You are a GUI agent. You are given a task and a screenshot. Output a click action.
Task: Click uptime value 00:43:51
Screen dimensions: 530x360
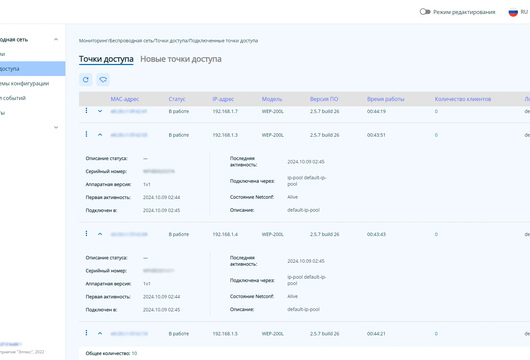376,135
